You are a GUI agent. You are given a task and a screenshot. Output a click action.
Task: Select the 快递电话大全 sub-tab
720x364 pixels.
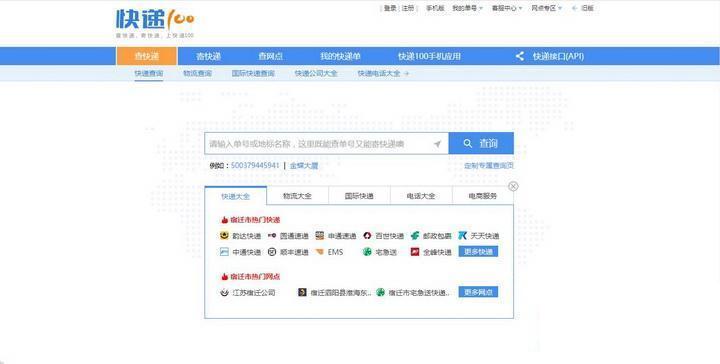click(379, 73)
